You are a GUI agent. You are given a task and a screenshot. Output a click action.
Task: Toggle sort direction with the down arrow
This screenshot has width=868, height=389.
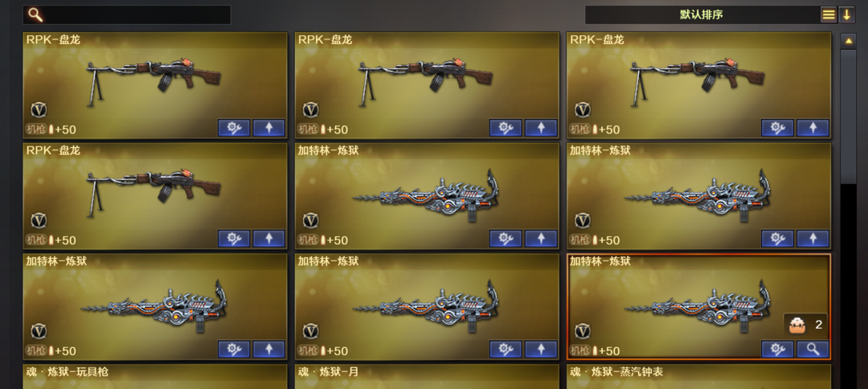click(846, 15)
